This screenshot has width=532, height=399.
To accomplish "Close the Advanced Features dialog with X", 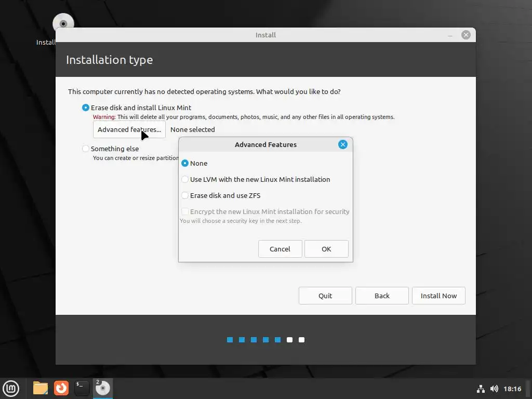I will pyautogui.click(x=343, y=144).
